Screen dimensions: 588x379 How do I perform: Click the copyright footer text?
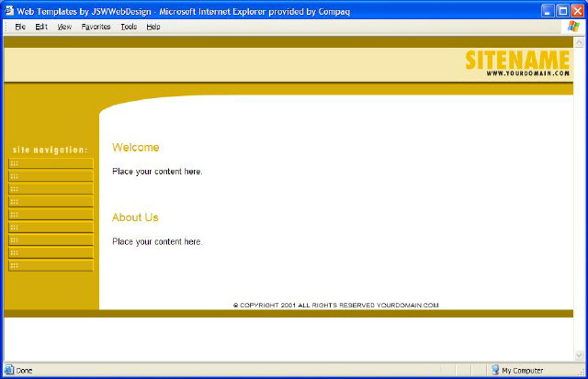coord(335,305)
